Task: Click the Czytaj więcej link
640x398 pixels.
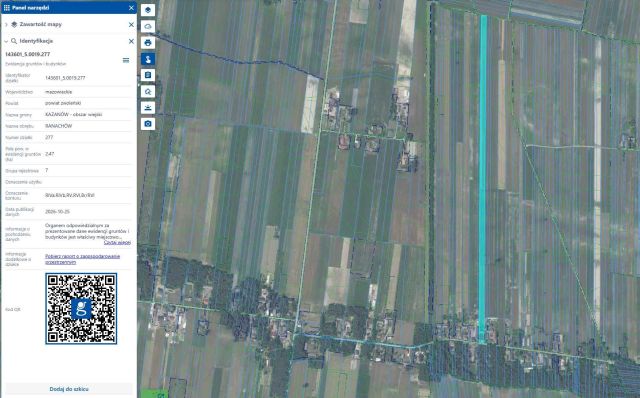Action: click(117, 242)
